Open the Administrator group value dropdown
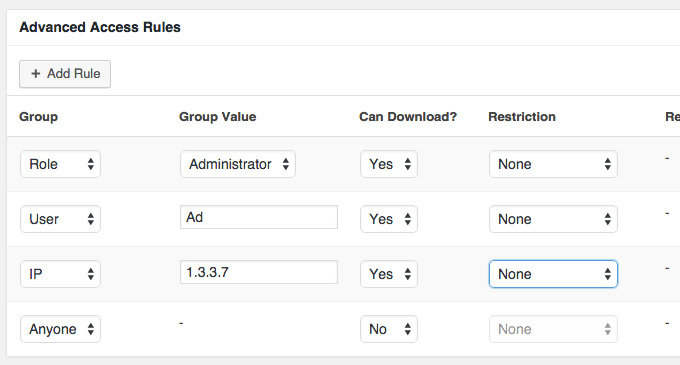Image resolution: width=680 pixels, height=365 pixels. pyautogui.click(x=238, y=164)
